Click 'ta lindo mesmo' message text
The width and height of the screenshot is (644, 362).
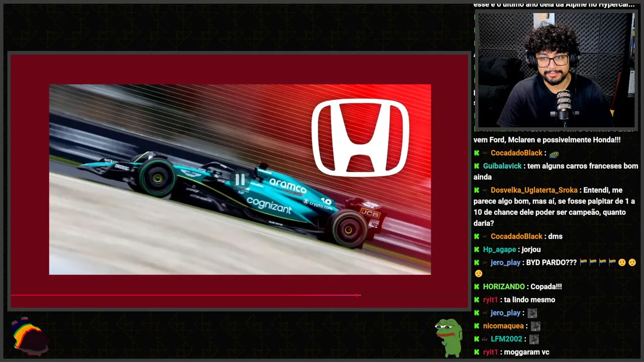[529, 300]
